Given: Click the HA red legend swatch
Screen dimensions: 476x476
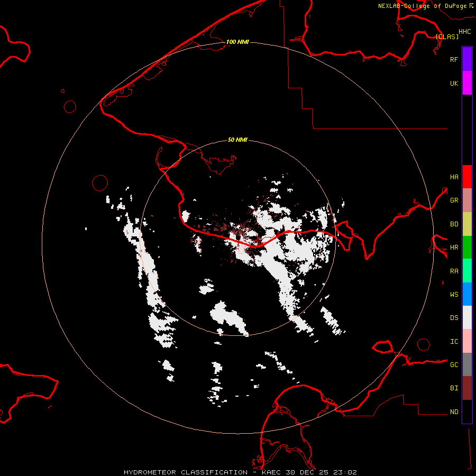Looking at the screenshot, I should [x=467, y=177].
